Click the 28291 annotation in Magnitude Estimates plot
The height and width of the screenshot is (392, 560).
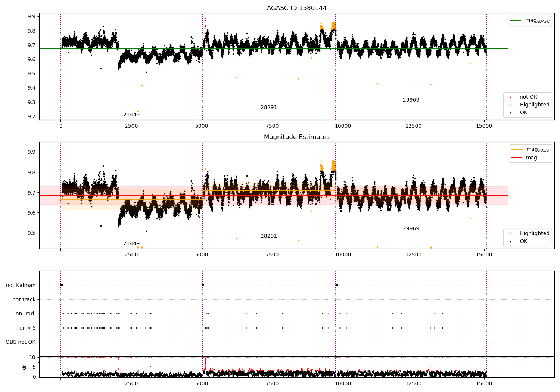269,236
